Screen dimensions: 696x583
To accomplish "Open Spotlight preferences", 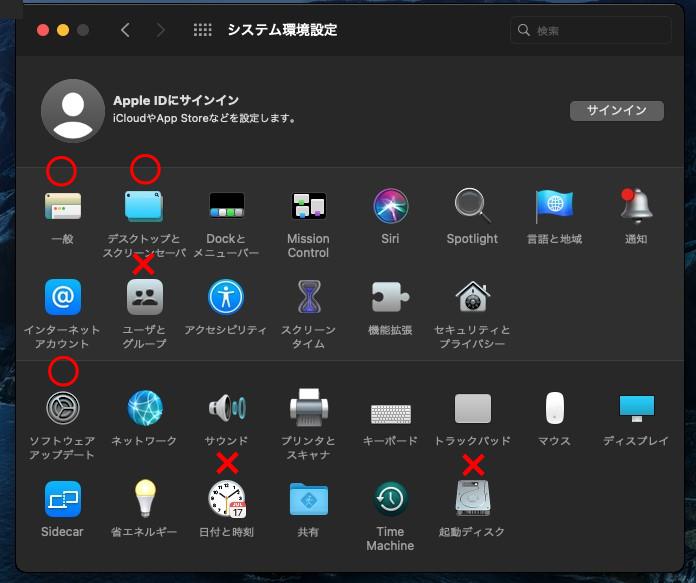I will point(472,205).
